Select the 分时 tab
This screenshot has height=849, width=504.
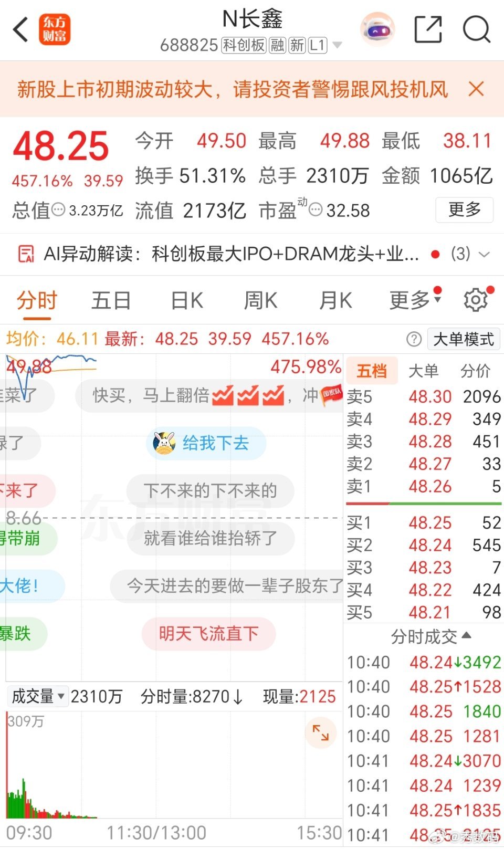(x=37, y=301)
